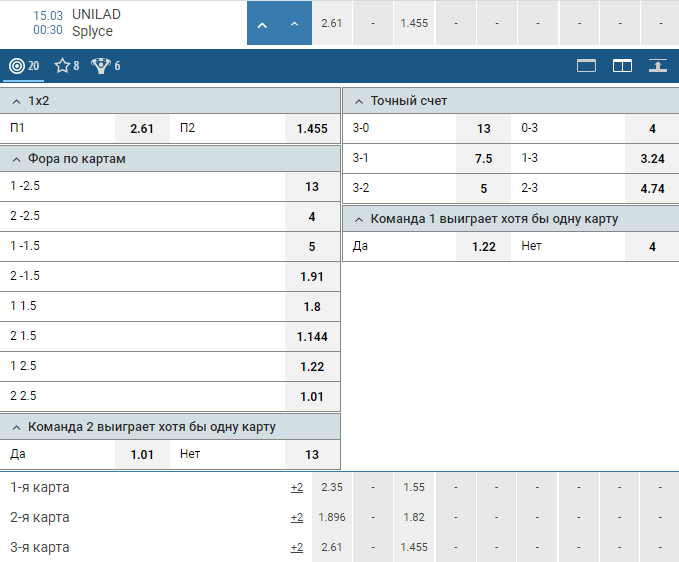Open the main markets tab with 20

(x=24, y=66)
